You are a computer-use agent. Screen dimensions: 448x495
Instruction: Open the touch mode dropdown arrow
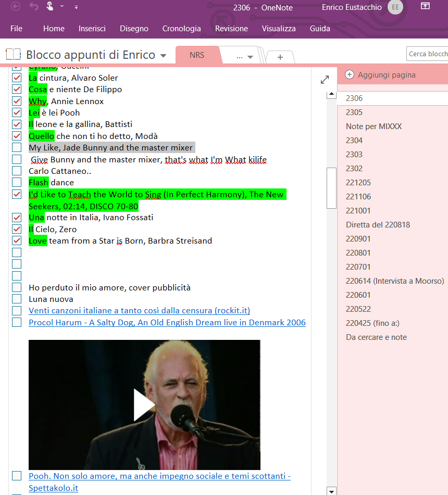coord(62,6)
